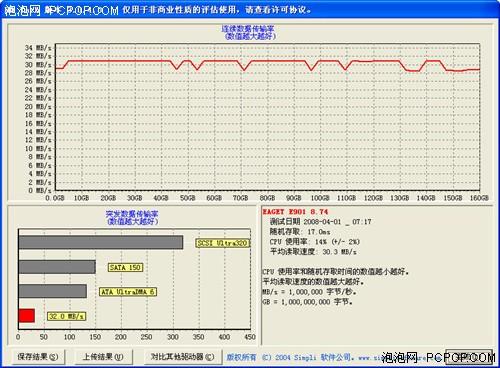Click the 平均读取速度 30.3 MB/s line
This screenshot has height=368, width=500.
tap(313, 252)
